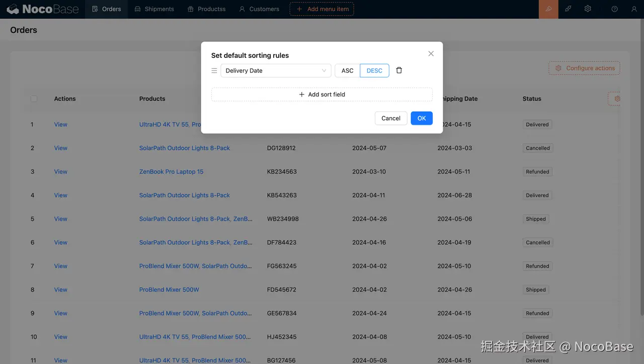Image resolution: width=644 pixels, height=364 pixels.
Task: Open the Shipments menu tab
Action: pyautogui.click(x=154, y=9)
